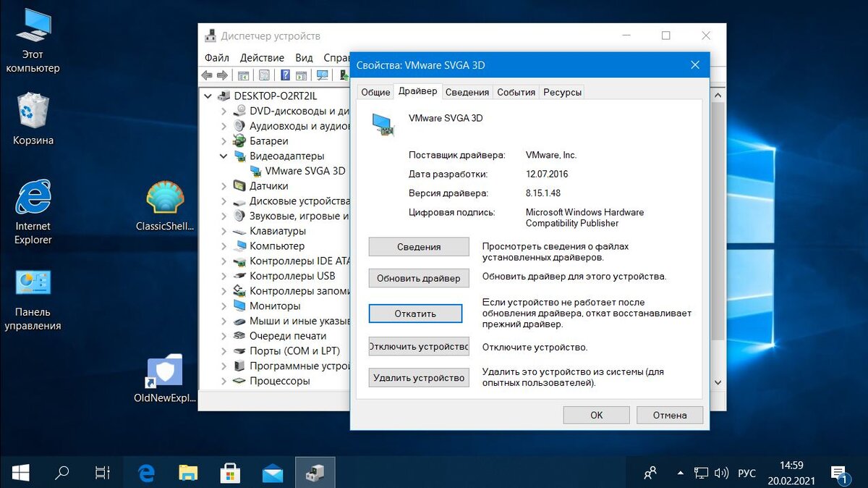This screenshot has height=488, width=868.
Task: Click the Forward arrow in Device Manager toolbar
Action: click(222, 75)
